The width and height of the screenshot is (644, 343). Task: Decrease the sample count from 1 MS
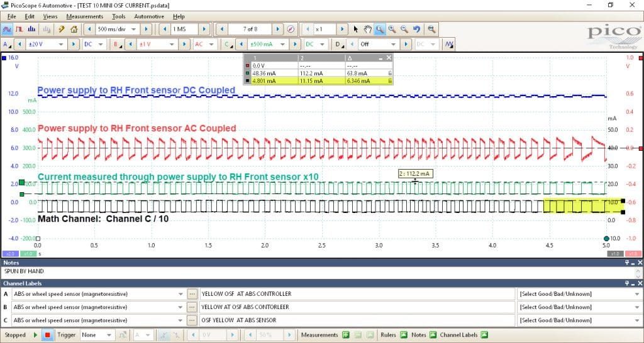click(x=165, y=29)
